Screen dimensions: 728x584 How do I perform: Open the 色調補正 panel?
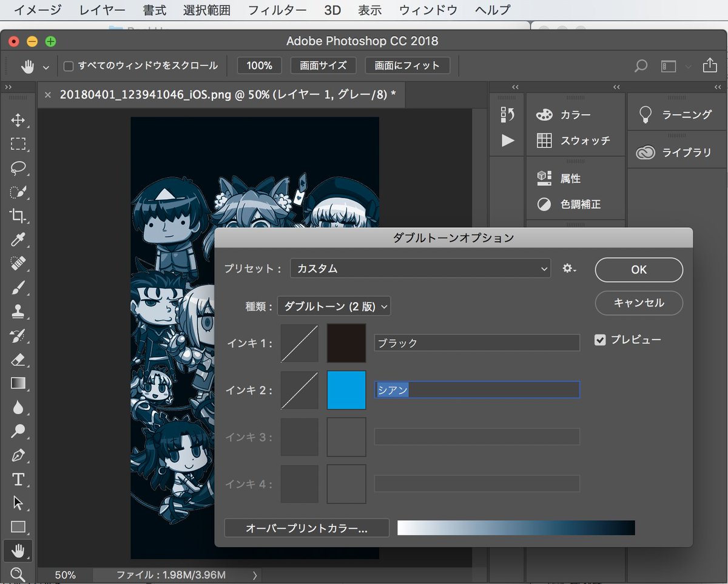568,205
